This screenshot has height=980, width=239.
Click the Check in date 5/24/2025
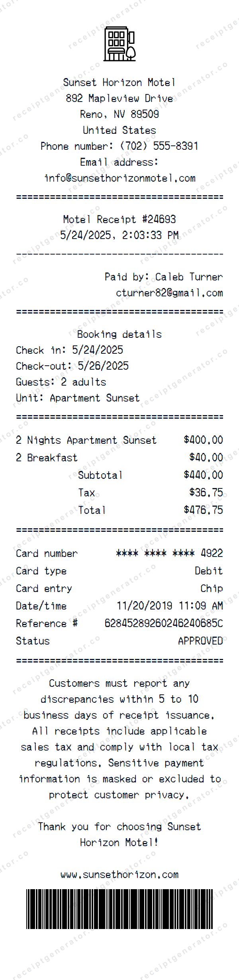(98, 350)
